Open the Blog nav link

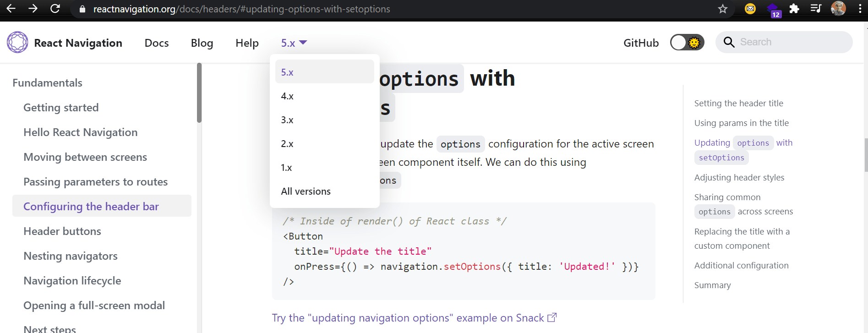[202, 43]
